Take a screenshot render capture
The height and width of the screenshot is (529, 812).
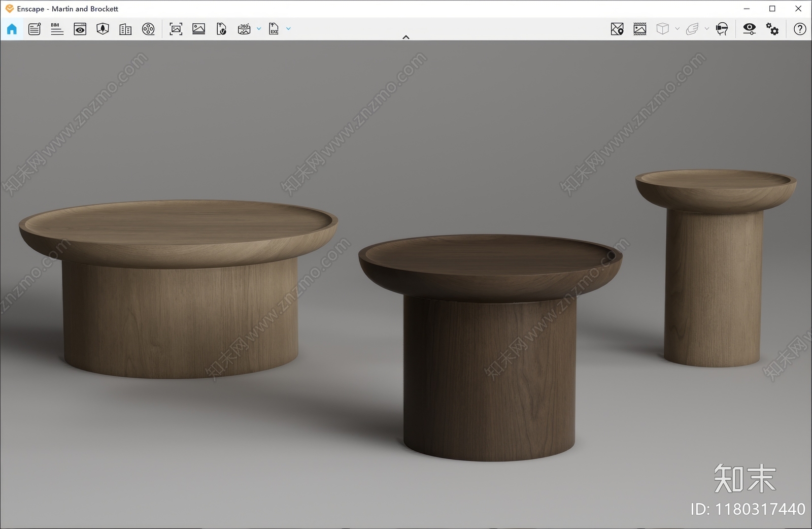click(176, 29)
